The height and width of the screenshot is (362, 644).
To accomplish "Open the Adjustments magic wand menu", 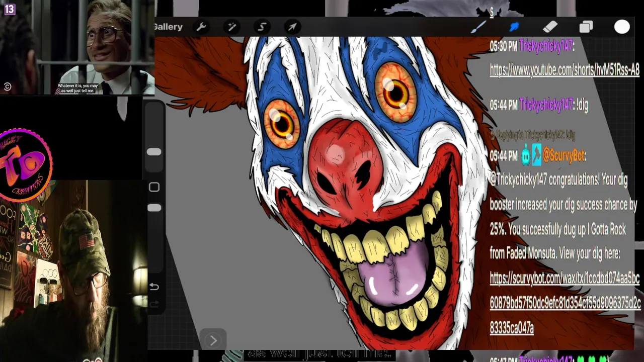I will coord(232,27).
